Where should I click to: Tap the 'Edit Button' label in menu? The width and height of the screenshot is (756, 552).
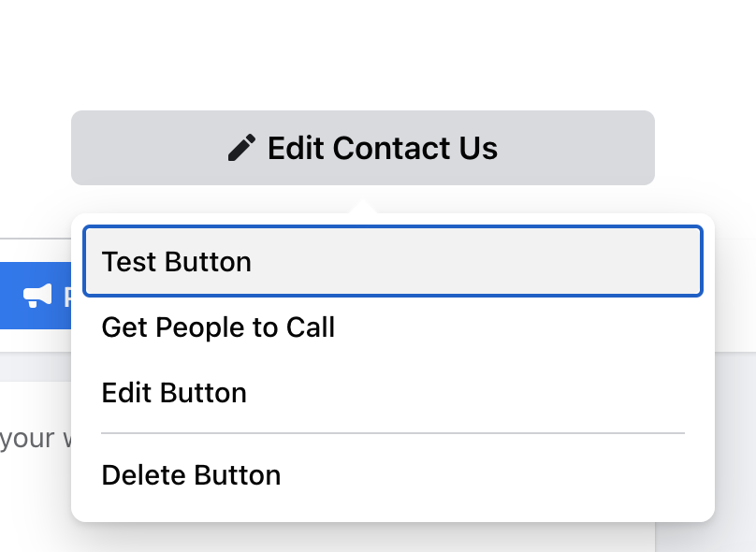[x=174, y=392]
